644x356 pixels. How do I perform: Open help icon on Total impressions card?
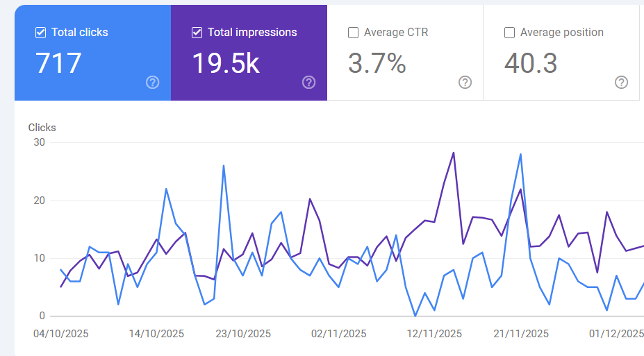(309, 83)
